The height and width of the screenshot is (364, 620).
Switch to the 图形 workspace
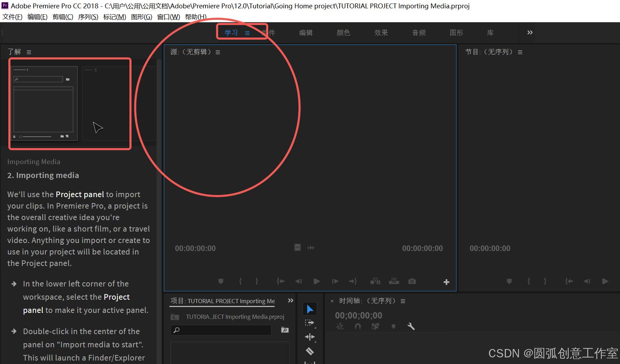pyautogui.click(x=456, y=33)
